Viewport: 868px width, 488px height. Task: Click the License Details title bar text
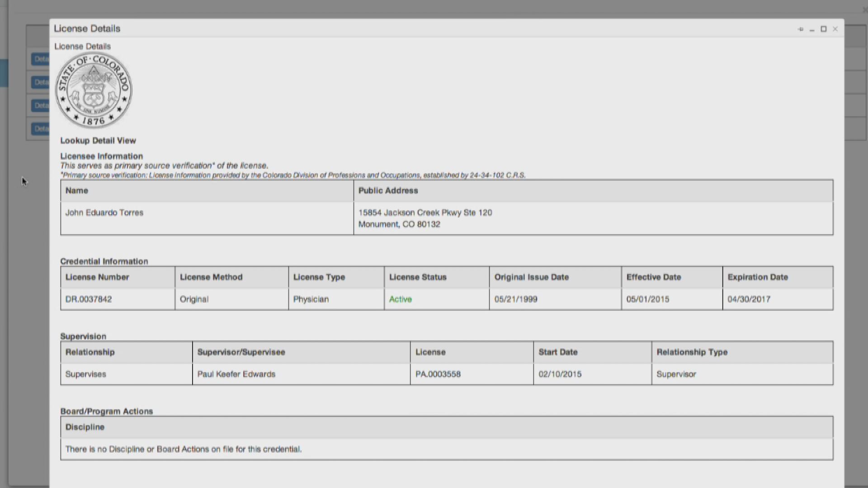(87, 28)
